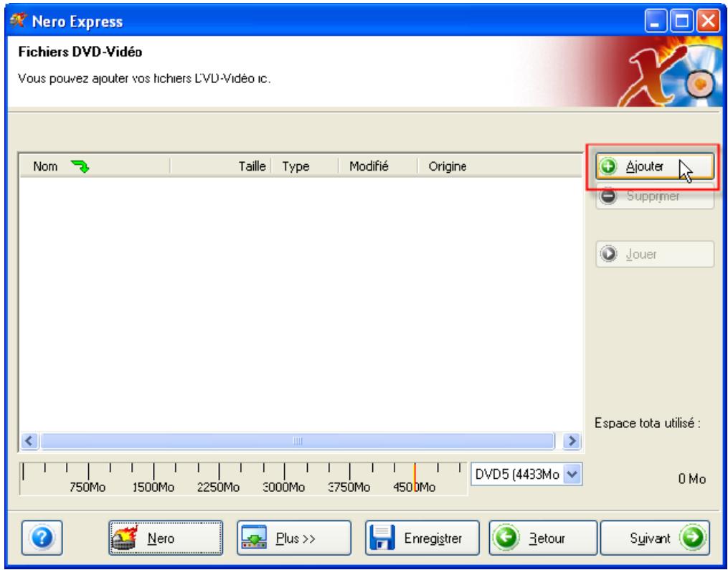Click the Jouer play button
Image resolution: width=728 pixels, height=570 pixels.
[x=654, y=254]
